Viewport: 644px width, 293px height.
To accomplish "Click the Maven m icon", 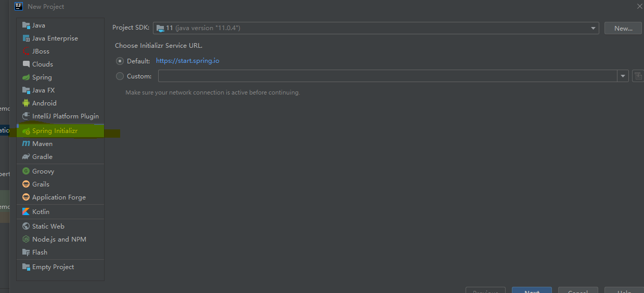I will point(26,144).
